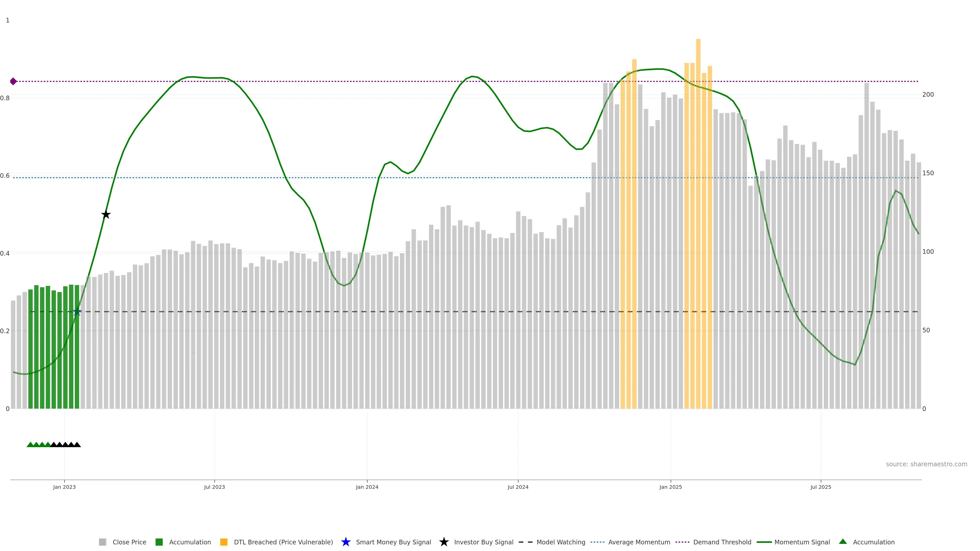Click the orange DTL Breached legend swatch
This screenshot has width=980, height=551.
[224, 542]
